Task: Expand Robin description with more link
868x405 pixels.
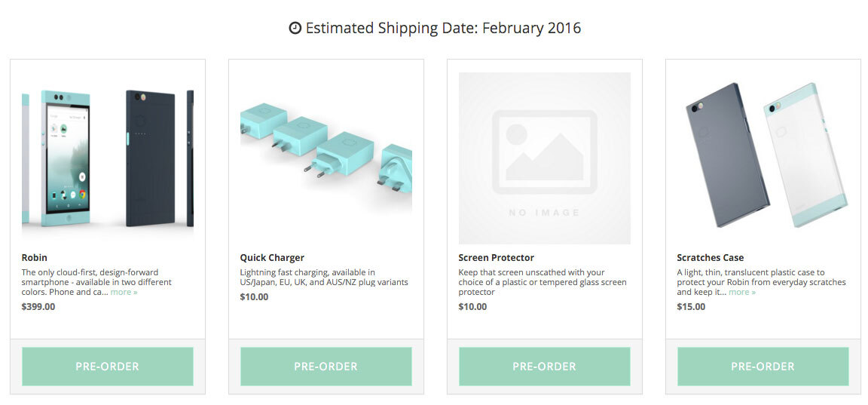Action: (124, 292)
